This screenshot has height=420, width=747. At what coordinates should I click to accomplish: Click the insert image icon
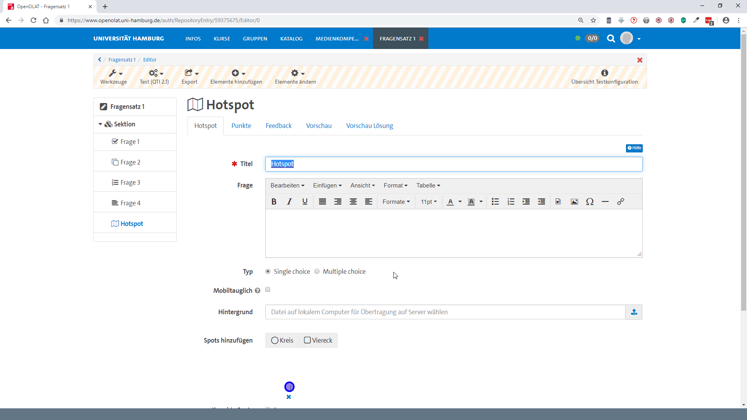[574, 202]
